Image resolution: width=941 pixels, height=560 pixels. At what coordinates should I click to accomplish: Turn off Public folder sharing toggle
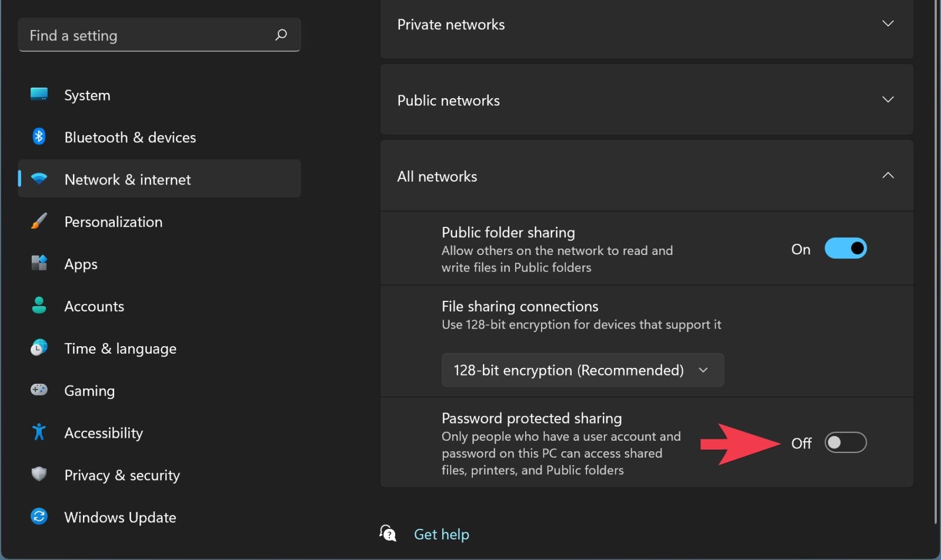click(845, 249)
